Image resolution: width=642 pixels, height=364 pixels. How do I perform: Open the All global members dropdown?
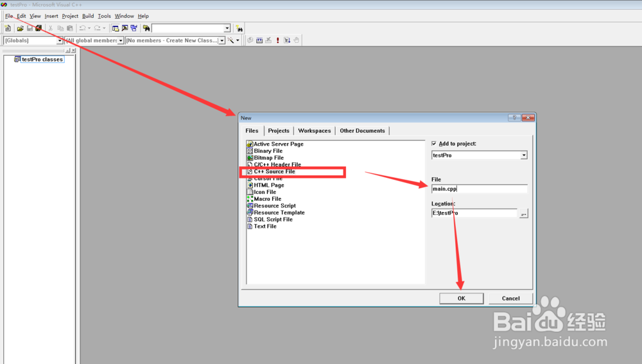(x=121, y=40)
